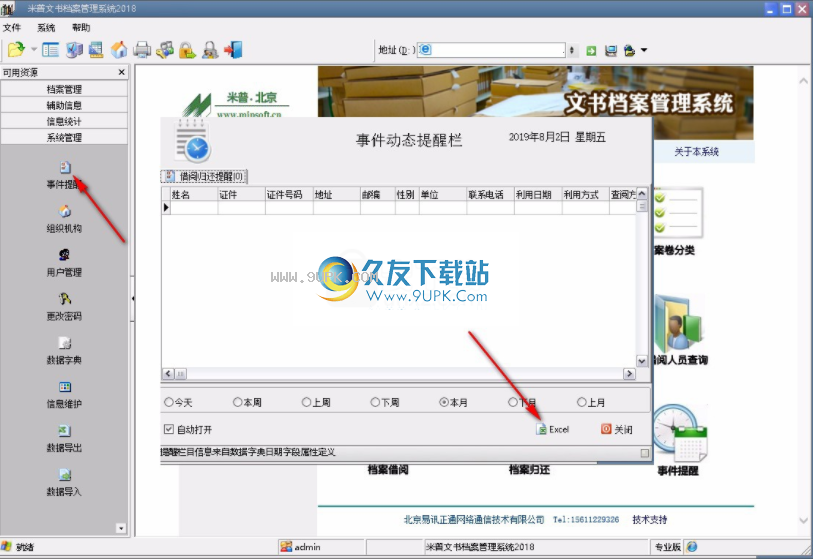Click grid horizontal scroll right arrow
This screenshot has width=813, height=559.
tap(629, 373)
